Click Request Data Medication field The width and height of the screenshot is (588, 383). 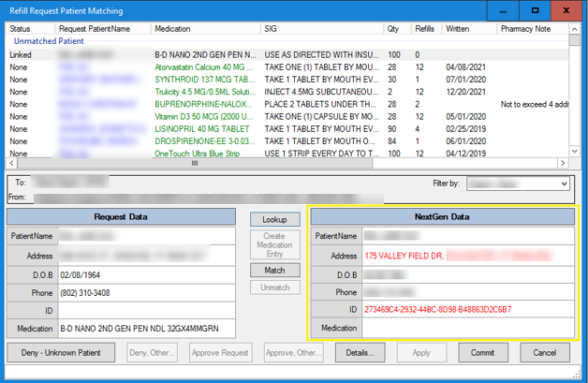(x=147, y=329)
